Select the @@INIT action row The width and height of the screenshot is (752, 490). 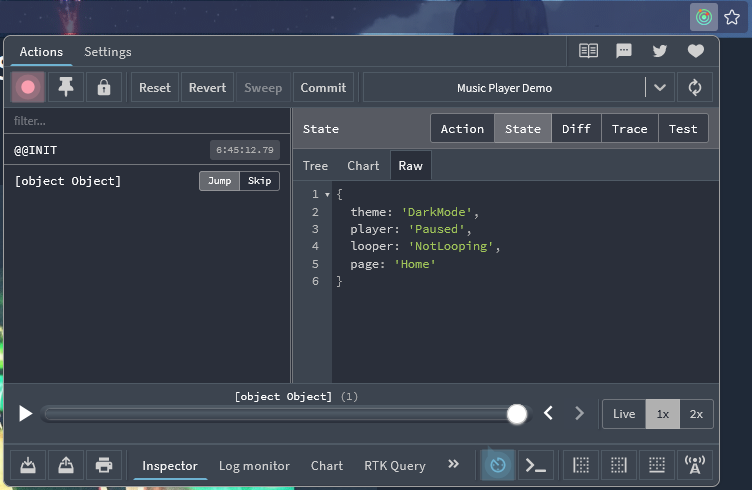(147, 150)
